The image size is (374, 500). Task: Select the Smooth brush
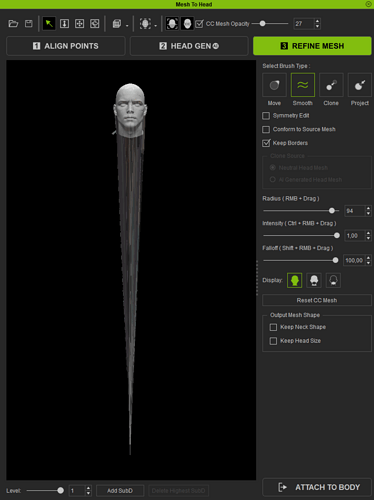tap(303, 85)
